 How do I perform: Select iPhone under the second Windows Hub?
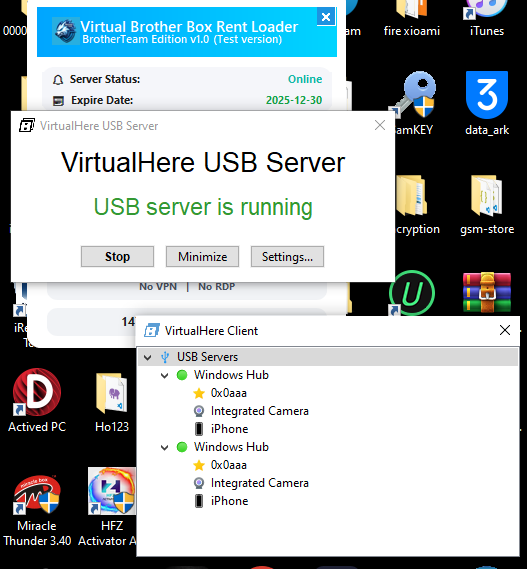pos(229,501)
